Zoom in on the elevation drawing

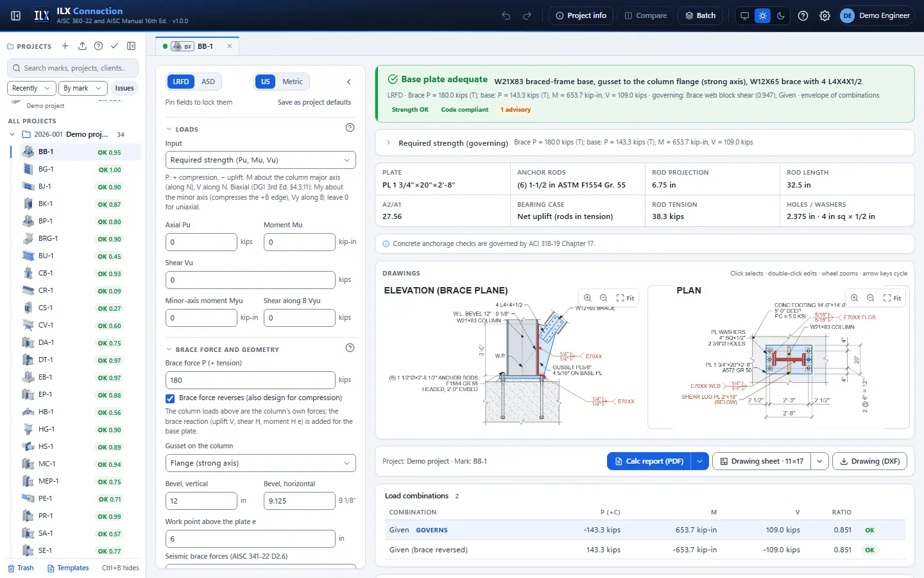point(587,298)
